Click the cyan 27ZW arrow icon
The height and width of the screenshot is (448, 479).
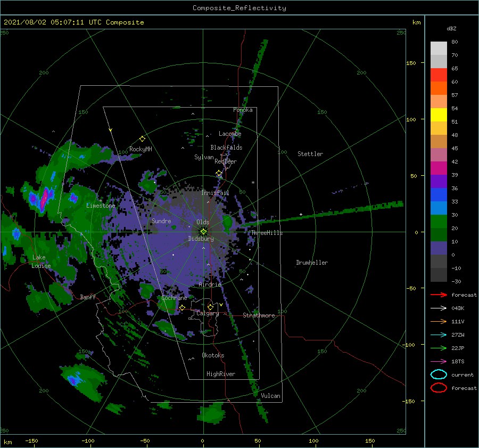click(439, 335)
